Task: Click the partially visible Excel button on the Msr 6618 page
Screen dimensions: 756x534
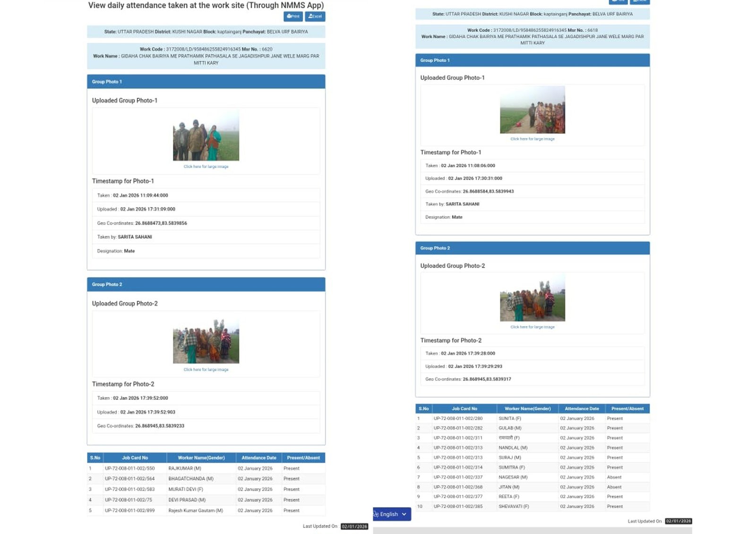Action: click(x=639, y=1)
